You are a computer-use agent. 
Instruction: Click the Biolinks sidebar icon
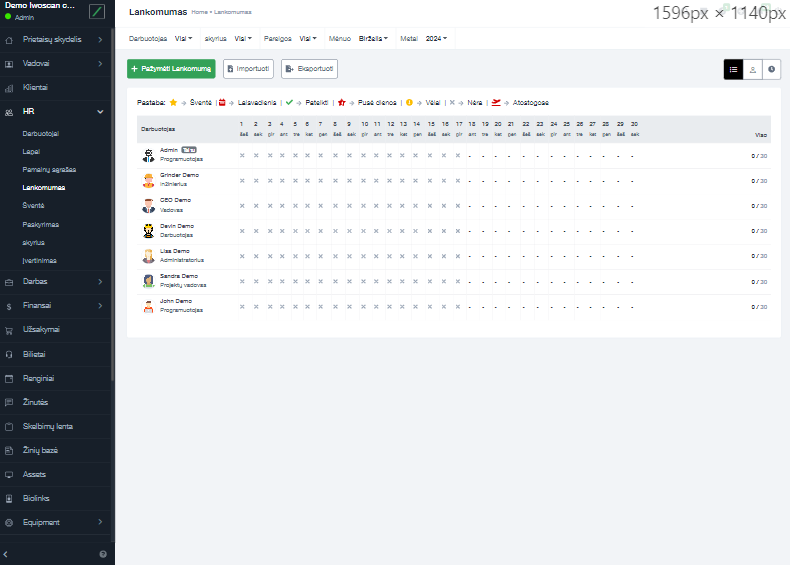tap(9, 498)
